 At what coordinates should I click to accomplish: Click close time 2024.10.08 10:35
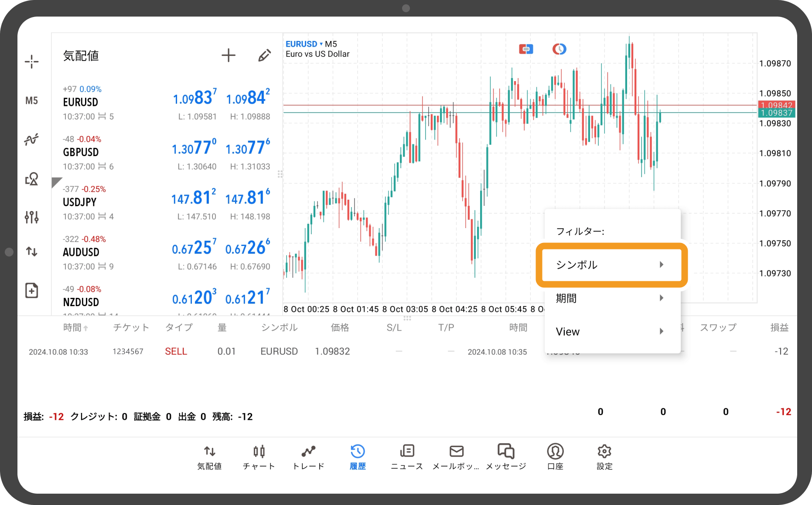point(497,352)
